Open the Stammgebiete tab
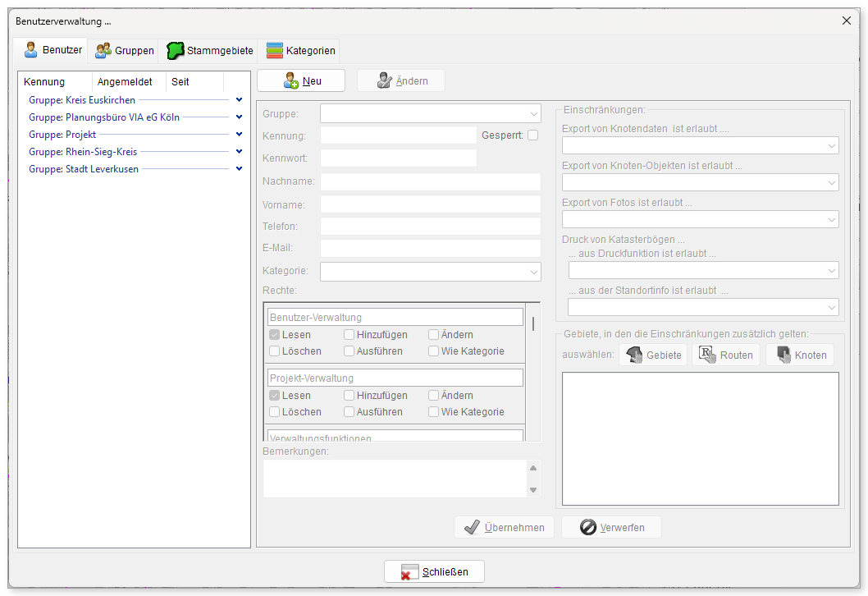868x596 pixels. (210, 50)
